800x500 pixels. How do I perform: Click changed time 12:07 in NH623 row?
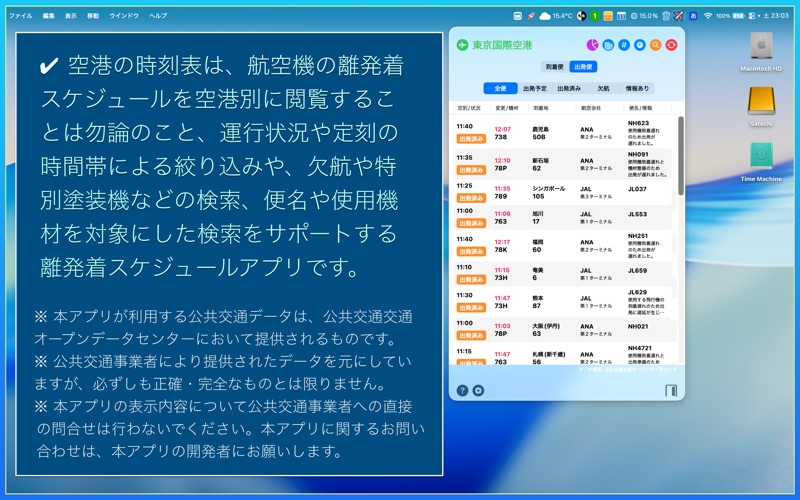(503, 130)
